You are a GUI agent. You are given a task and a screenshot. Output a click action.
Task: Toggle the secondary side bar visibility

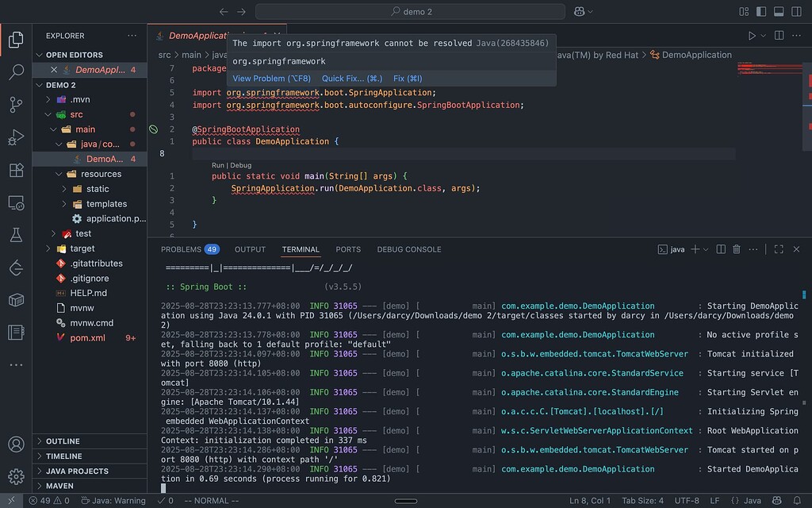pos(796,11)
